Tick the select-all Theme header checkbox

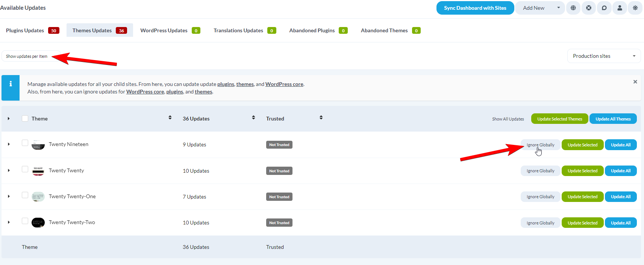(x=25, y=119)
